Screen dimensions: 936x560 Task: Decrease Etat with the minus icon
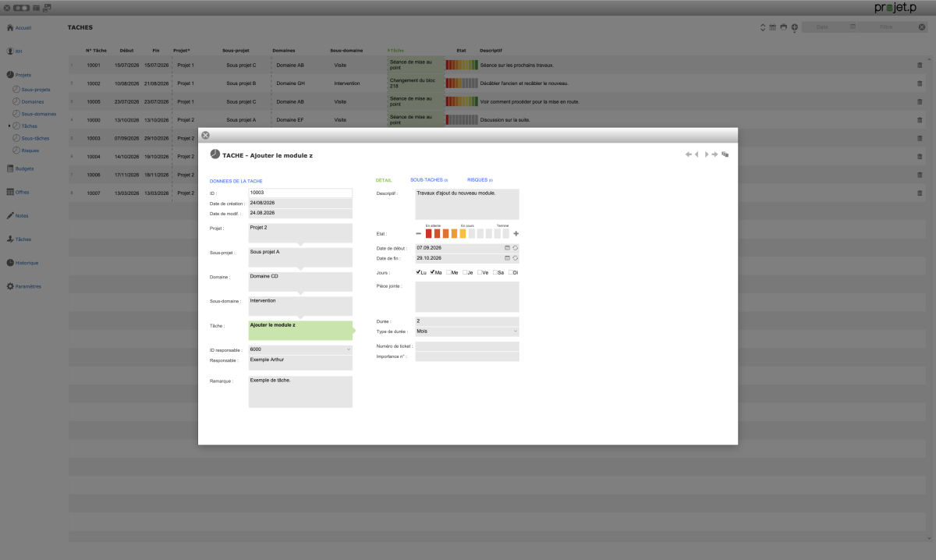pyautogui.click(x=418, y=233)
